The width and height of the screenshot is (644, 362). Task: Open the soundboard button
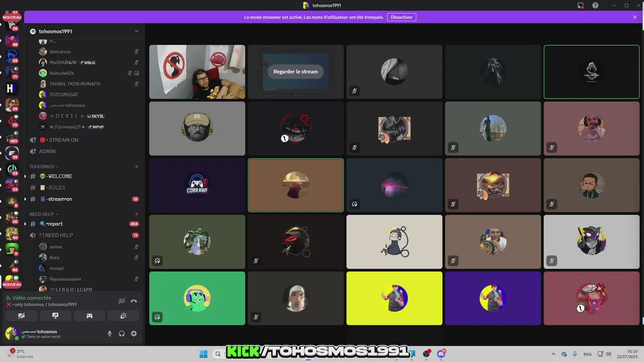123,316
